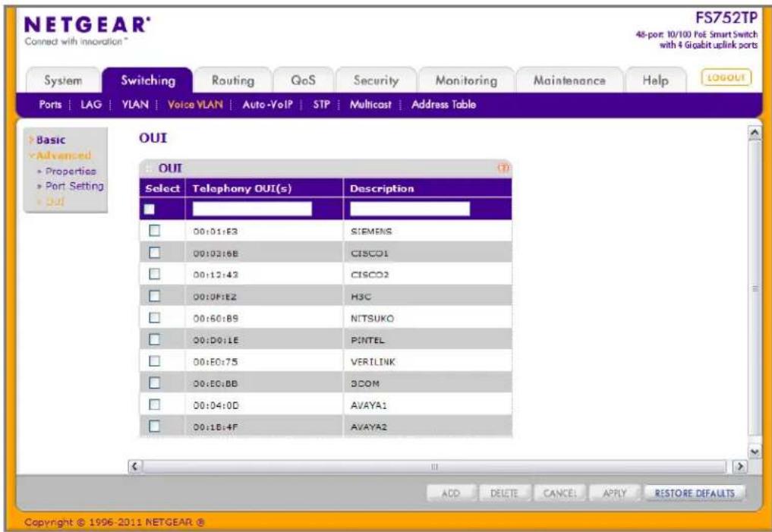Click the vertical scrollbar thumb

[x=755, y=288]
